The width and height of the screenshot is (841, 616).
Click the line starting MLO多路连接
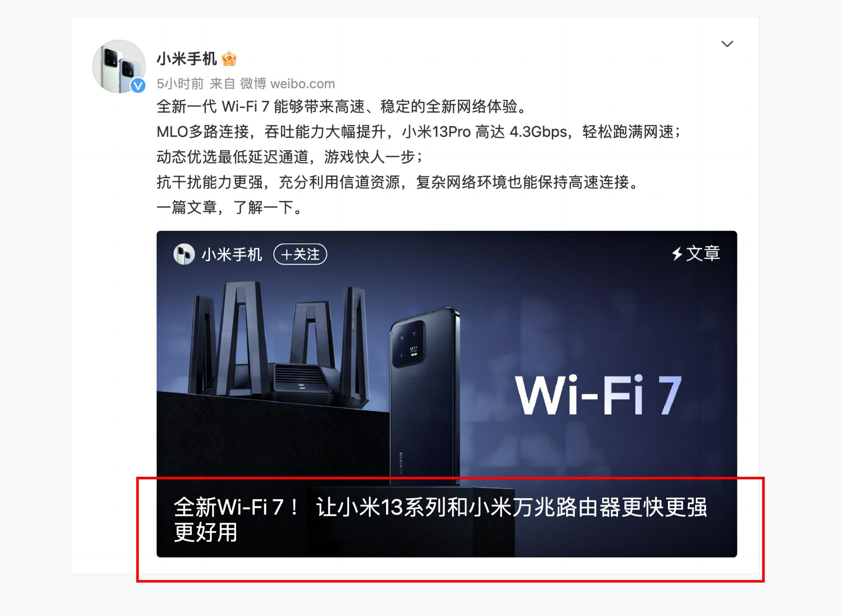[418, 132]
